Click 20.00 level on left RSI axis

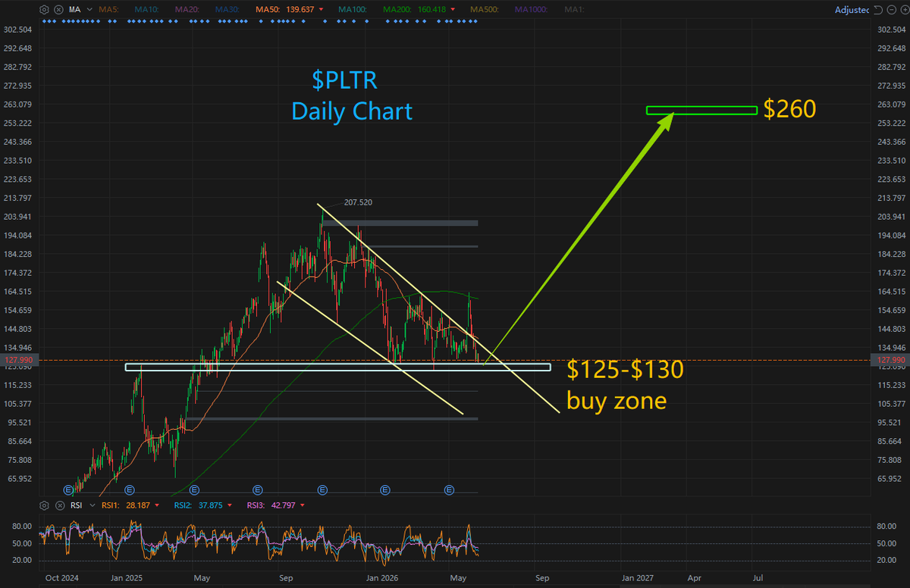click(x=22, y=560)
